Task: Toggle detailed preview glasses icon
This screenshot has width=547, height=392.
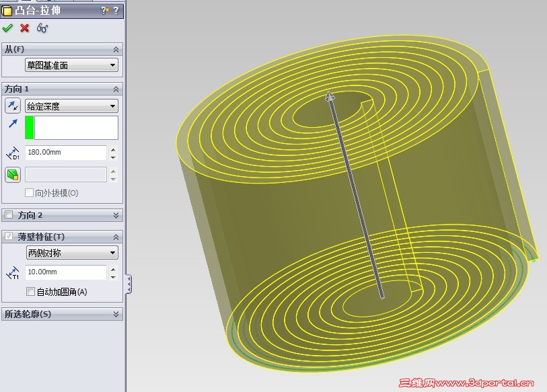Action: click(42, 28)
